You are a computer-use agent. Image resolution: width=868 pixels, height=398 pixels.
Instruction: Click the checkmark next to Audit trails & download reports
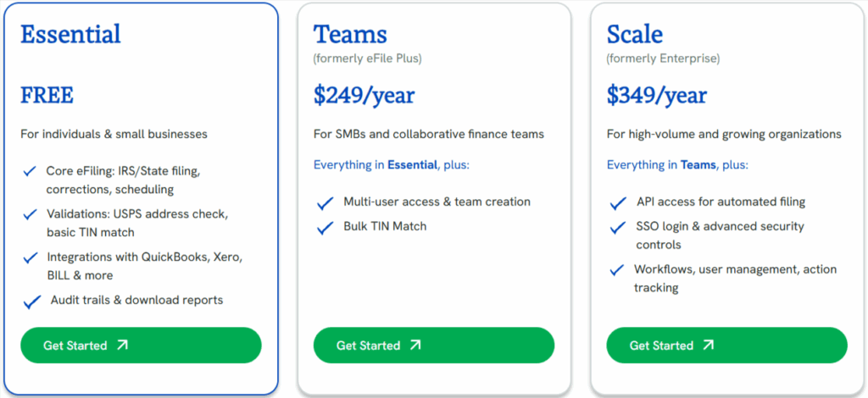point(33,301)
